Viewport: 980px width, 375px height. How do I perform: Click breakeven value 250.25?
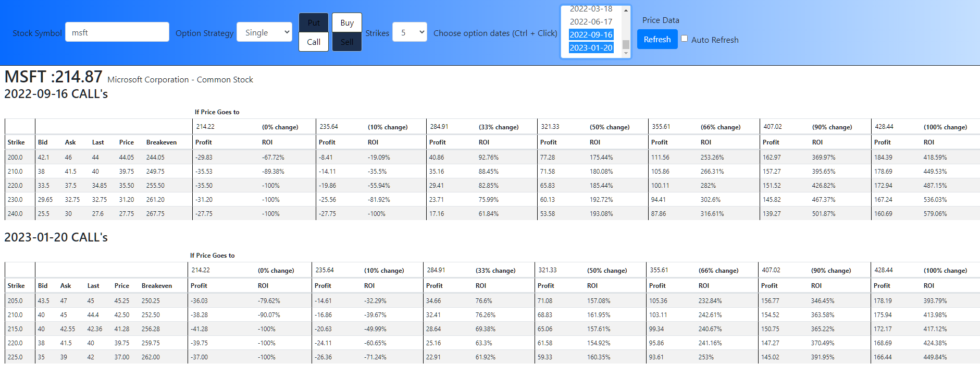coord(151,300)
